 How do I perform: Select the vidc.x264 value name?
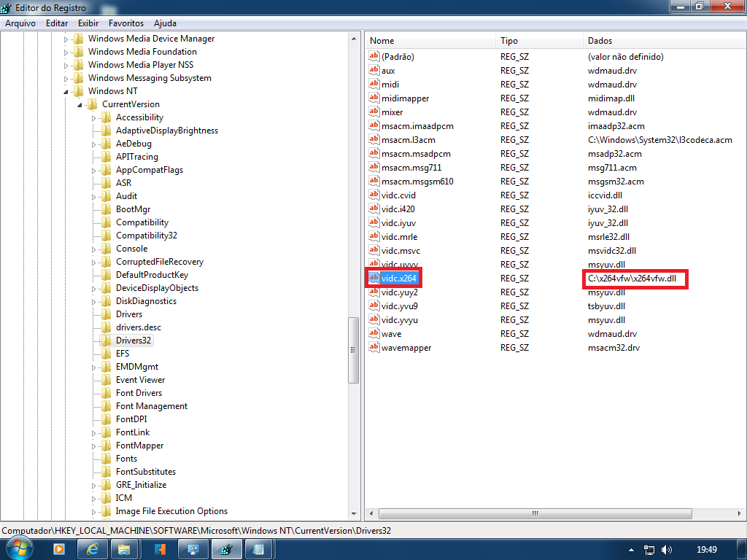click(399, 278)
